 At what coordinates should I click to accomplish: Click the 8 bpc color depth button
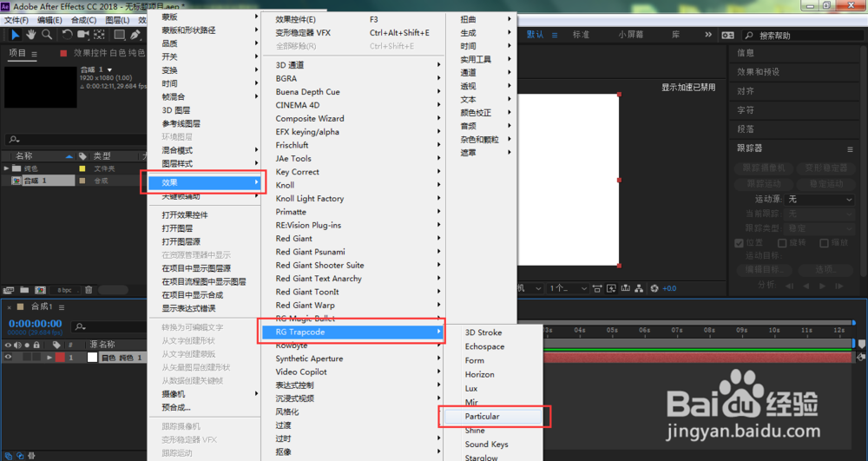65,290
